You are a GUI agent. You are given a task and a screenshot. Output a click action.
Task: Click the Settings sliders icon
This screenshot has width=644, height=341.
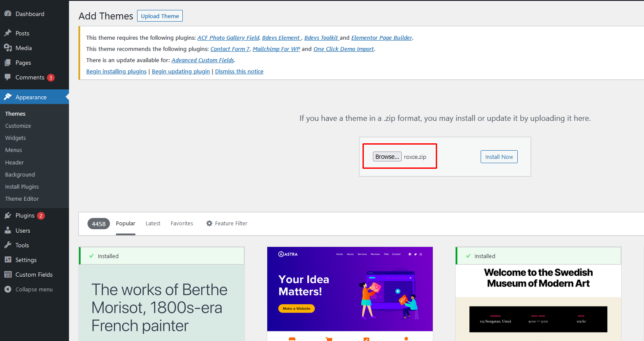(8, 260)
